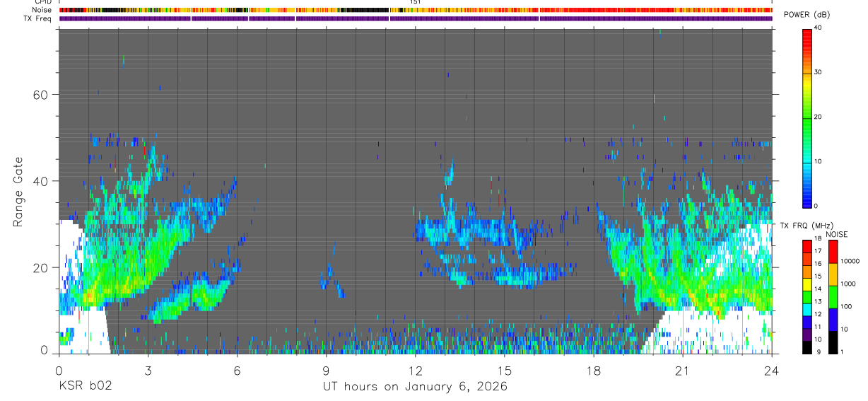Click the 100 label on NOISE scale
Screen dimensions: 868x401
pyautogui.click(x=848, y=306)
